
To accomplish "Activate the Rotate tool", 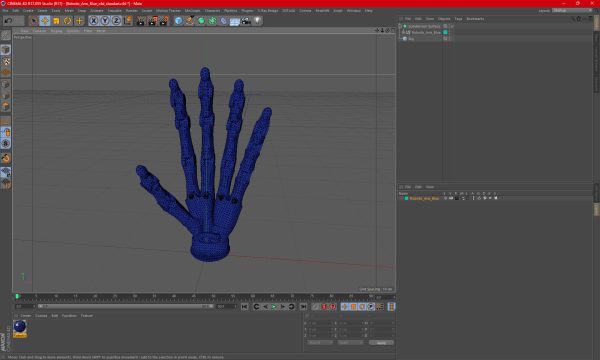I will click(x=67, y=21).
